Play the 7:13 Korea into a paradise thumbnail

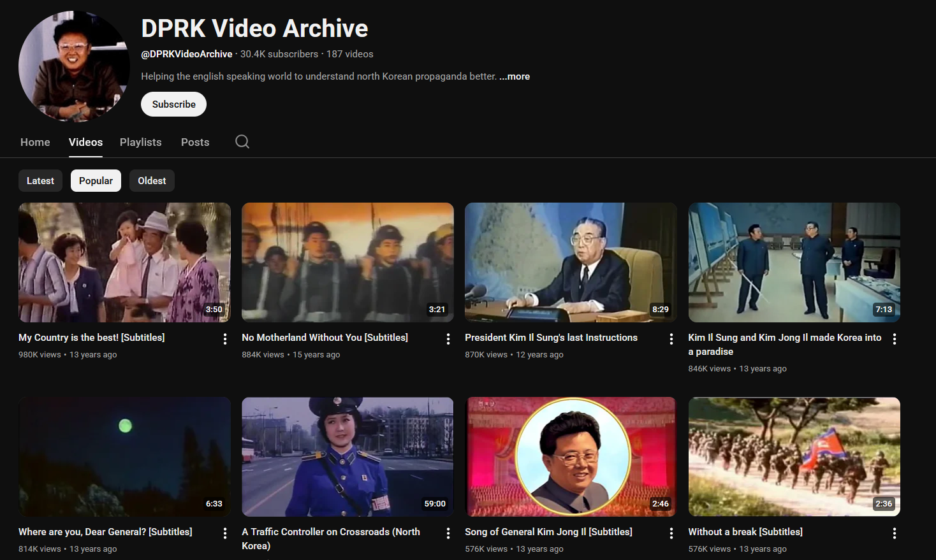pos(794,262)
